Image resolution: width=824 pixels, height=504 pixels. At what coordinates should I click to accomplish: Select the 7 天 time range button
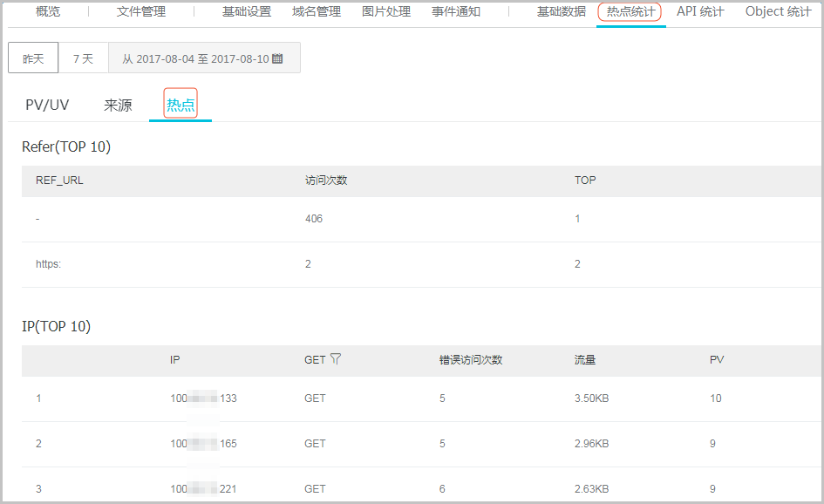pyautogui.click(x=83, y=58)
